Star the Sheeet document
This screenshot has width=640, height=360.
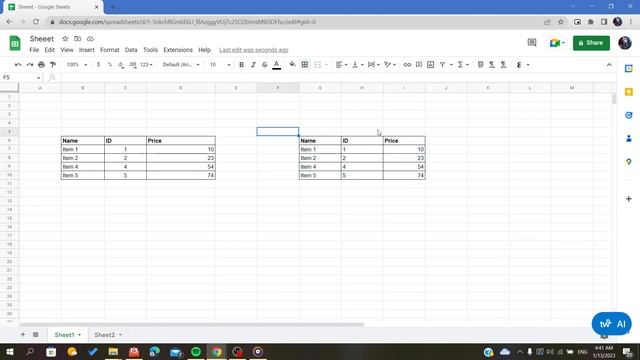pyautogui.click(x=65, y=38)
